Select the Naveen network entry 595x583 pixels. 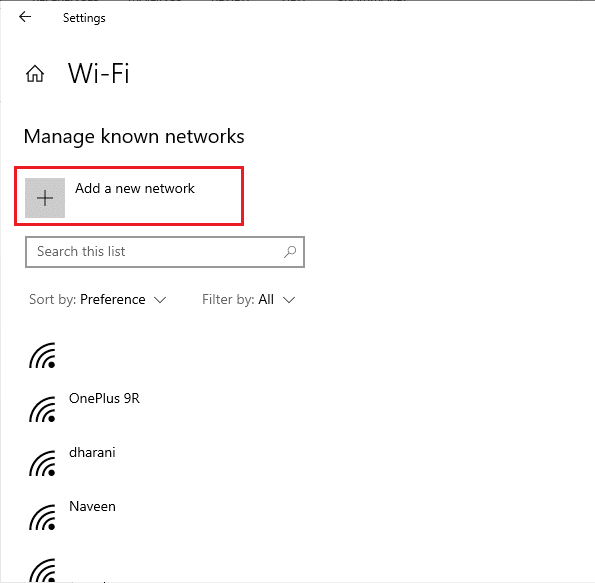(92, 506)
